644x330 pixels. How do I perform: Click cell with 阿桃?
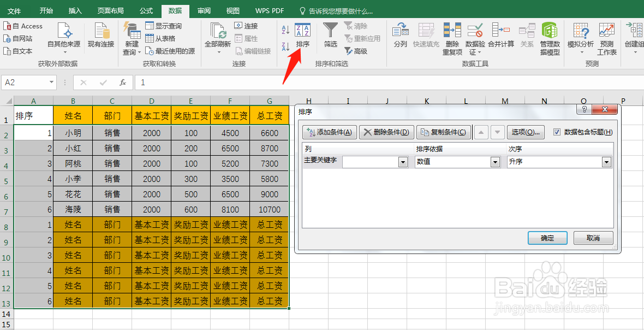[73, 163]
